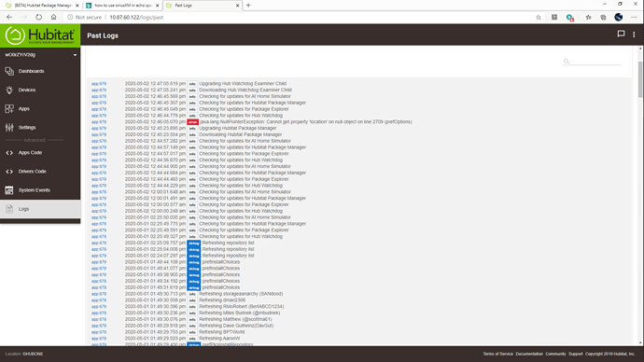Open the browser settings ellipsis menu

click(x=634, y=17)
